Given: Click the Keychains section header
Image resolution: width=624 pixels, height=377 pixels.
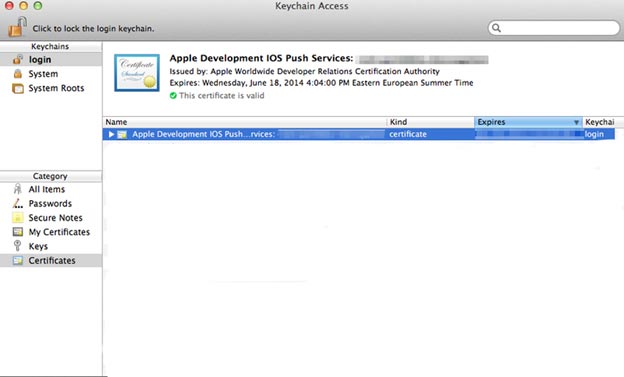Looking at the screenshot, I should pos(50,47).
